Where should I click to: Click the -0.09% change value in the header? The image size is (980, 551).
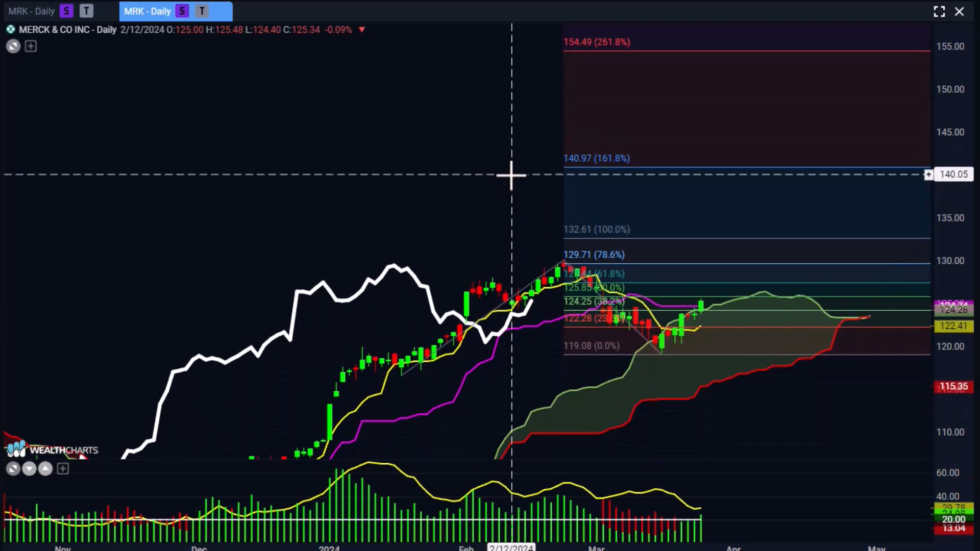(338, 30)
